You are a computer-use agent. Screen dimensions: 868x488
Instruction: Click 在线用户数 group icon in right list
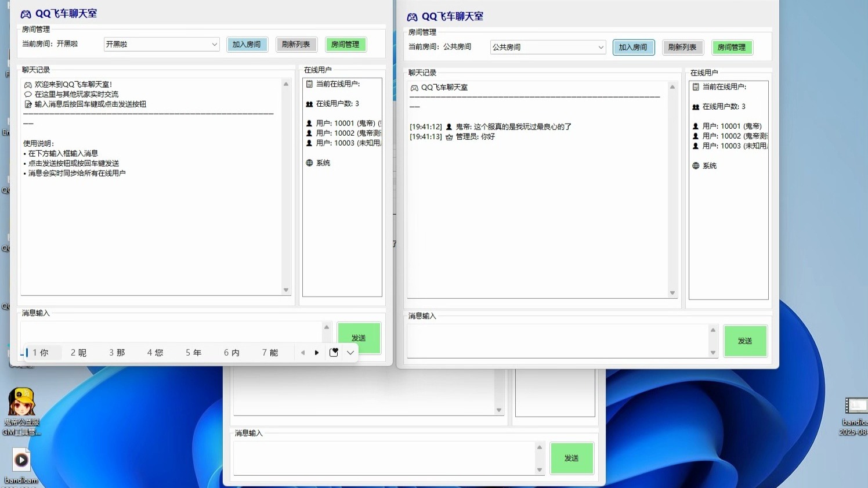[x=696, y=107]
